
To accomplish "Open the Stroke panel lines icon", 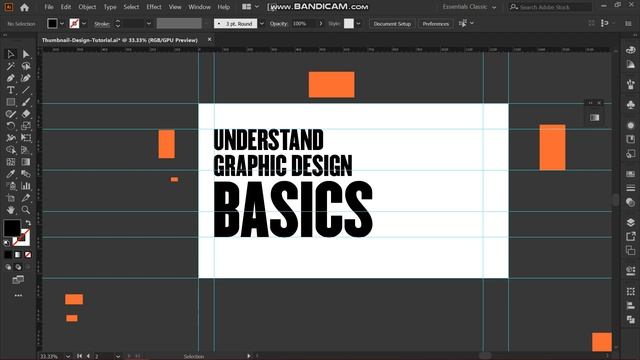I will tap(631, 188).
